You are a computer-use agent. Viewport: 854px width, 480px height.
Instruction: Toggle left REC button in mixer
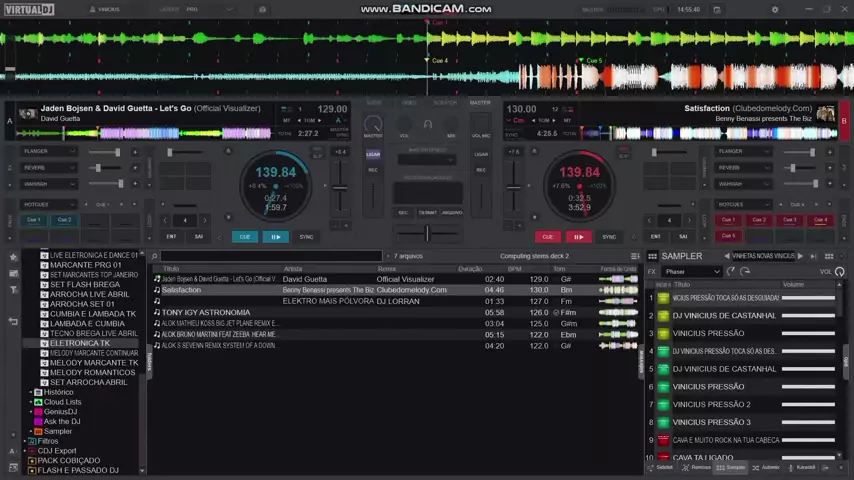click(373, 170)
